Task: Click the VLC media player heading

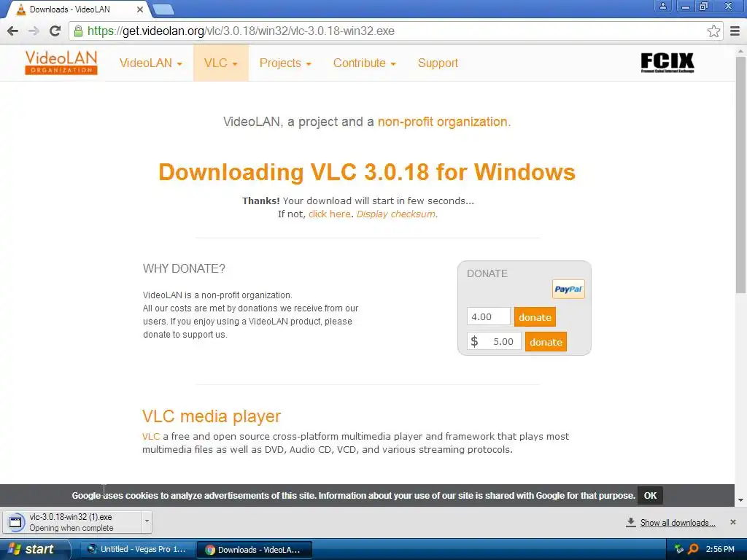Action: (212, 416)
